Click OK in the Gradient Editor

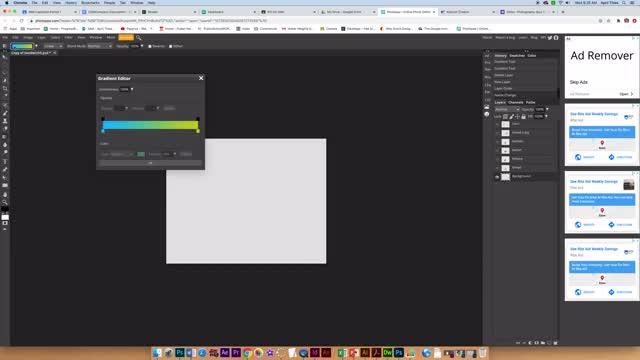coord(150,163)
